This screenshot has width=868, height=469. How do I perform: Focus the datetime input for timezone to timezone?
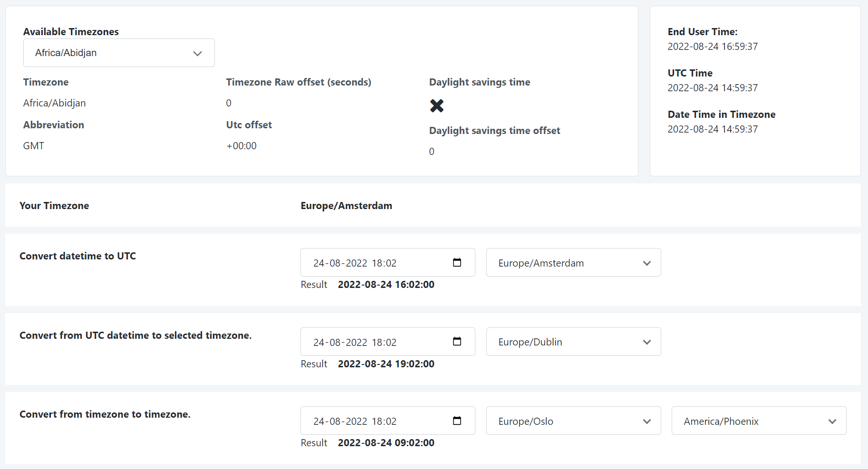[x=387, y=421]
